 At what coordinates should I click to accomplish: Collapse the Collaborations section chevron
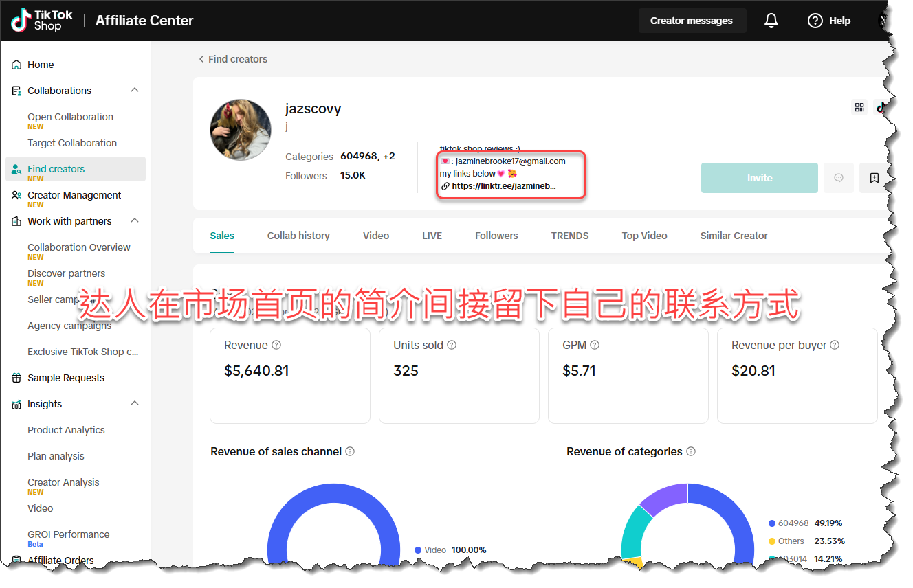[135, 90]
